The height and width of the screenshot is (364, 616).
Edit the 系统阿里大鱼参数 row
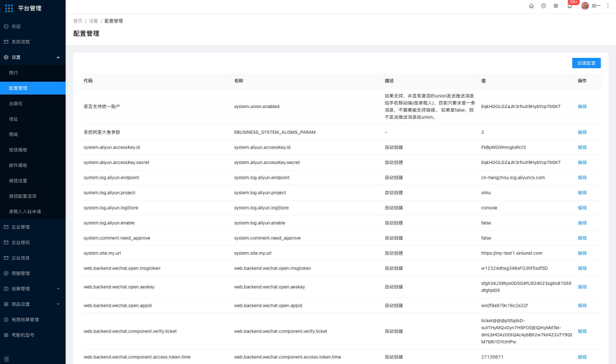coord(582,132)
